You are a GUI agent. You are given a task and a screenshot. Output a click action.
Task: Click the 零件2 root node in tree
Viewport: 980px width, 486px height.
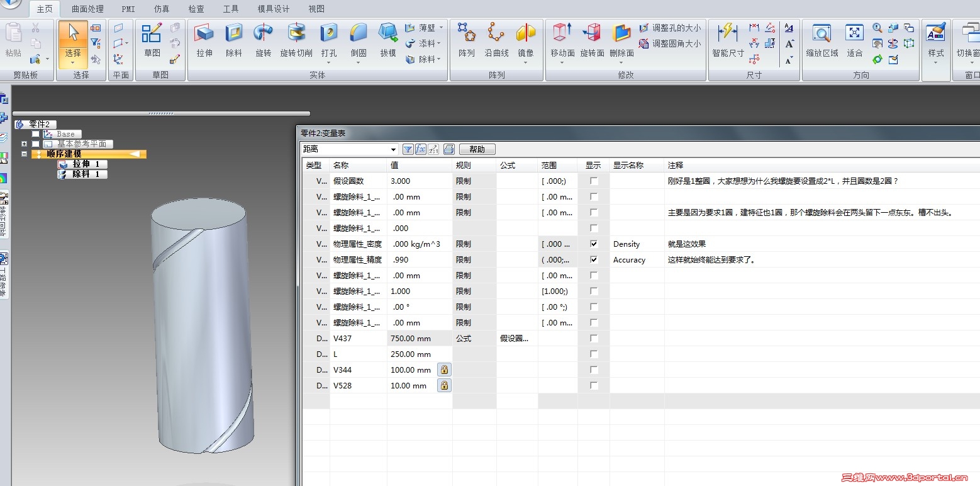[x=36, y=124]
